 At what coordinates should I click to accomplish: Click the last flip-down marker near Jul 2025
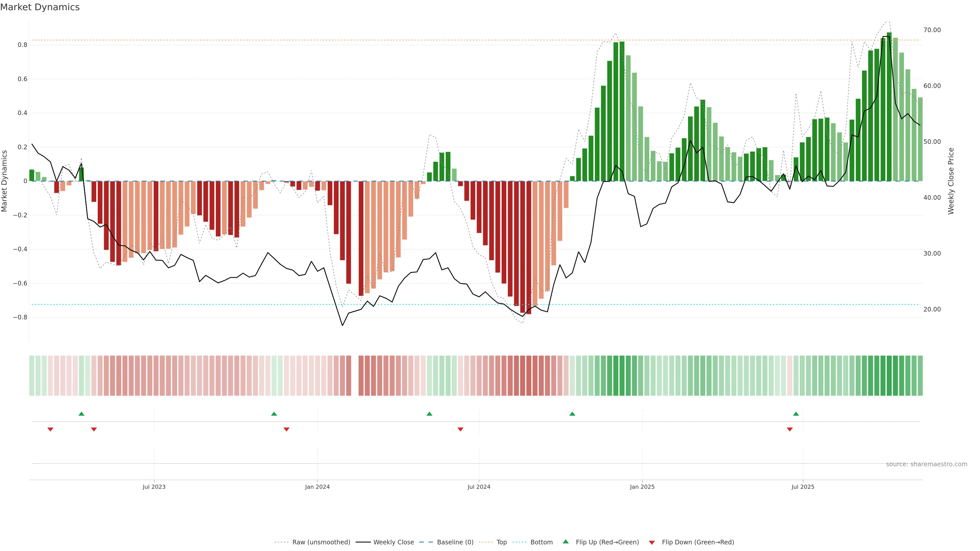click(790, 429)
